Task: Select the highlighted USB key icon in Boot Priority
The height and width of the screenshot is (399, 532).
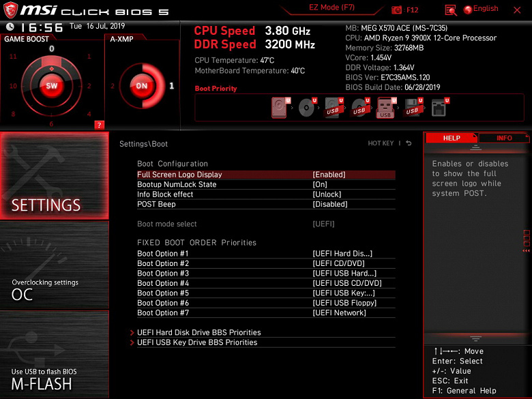Action: (x=386, y=108)
